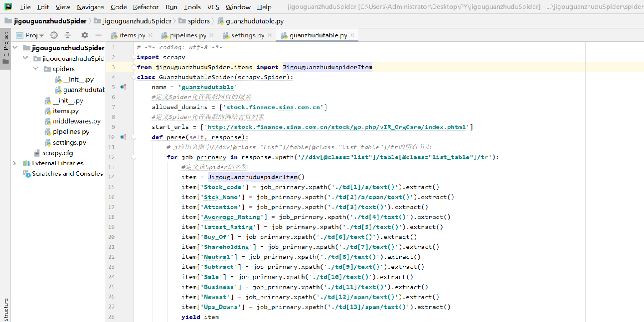
Task: Open the Navigate menu
Action: [90, 7]
